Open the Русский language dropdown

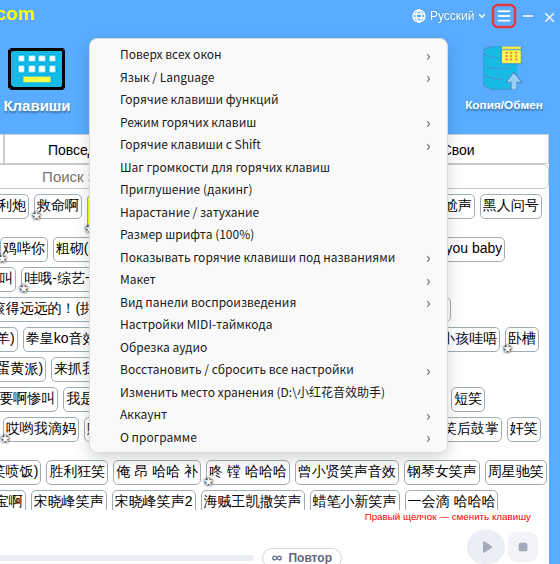[x=449, y=16]
